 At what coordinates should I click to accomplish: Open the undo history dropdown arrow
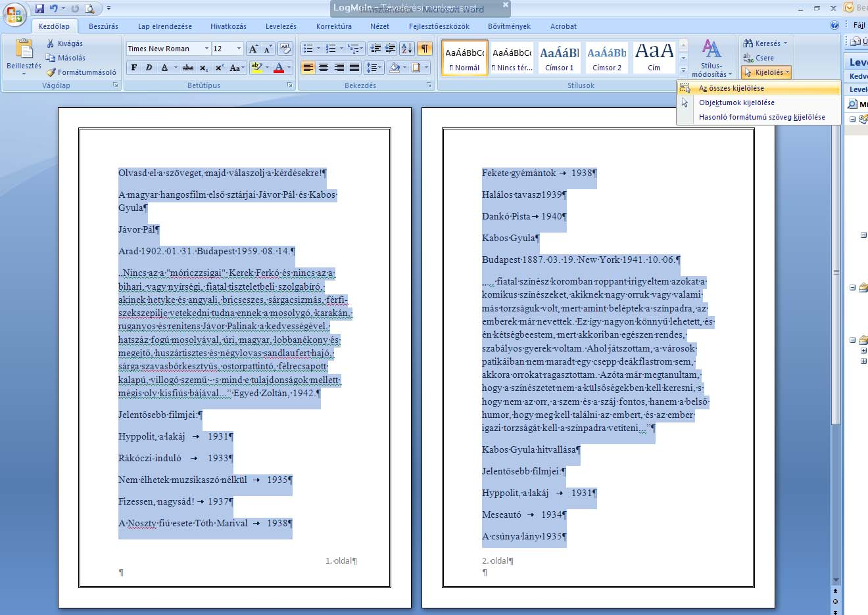point(62,9)
